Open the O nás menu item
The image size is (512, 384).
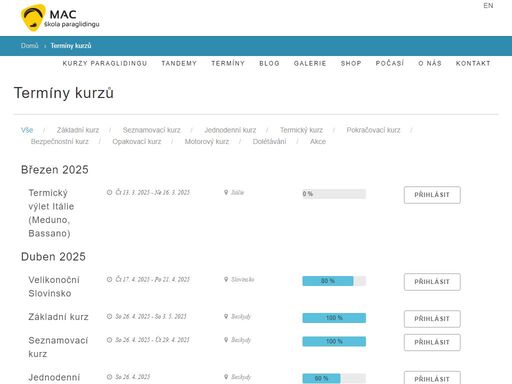coord(430,63)
